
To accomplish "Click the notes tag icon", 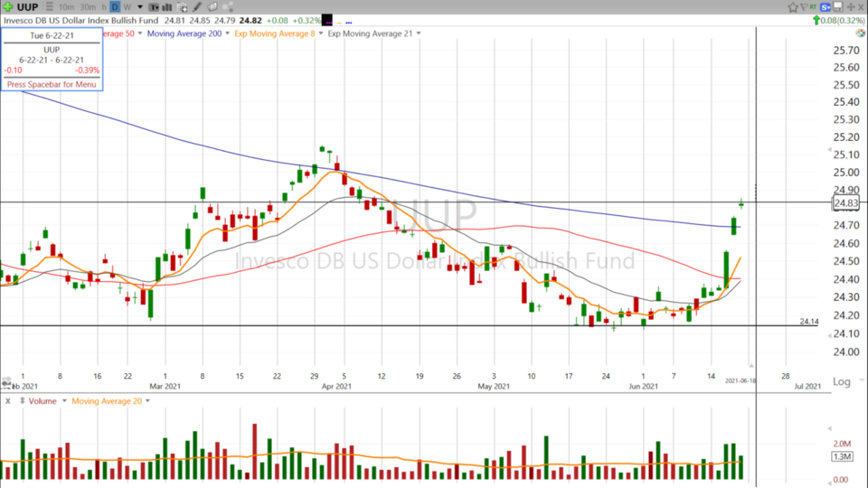I will pyautogui.click(x=212, y=7).
